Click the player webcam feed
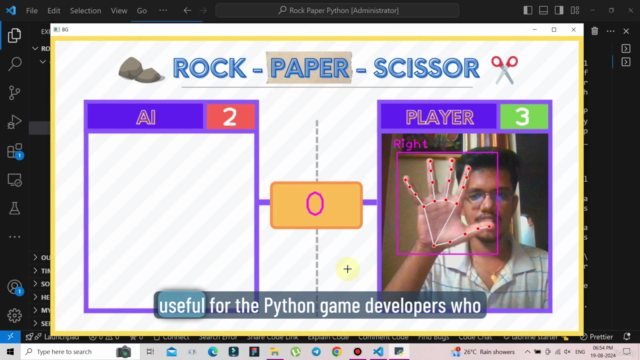 [464, 220]
